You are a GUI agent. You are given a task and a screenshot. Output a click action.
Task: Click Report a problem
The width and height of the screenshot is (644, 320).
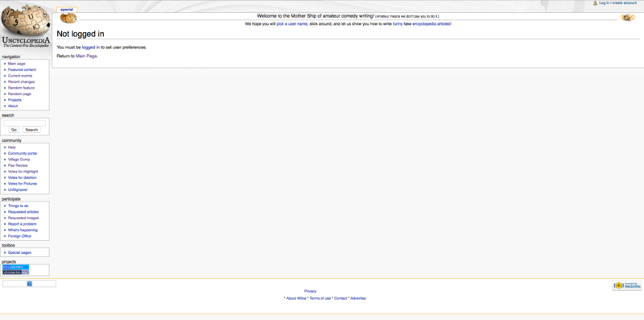pos(23,224)
